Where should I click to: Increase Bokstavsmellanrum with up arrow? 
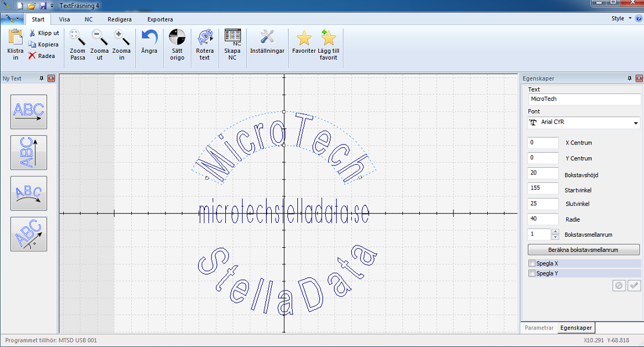tap(555, 232)
